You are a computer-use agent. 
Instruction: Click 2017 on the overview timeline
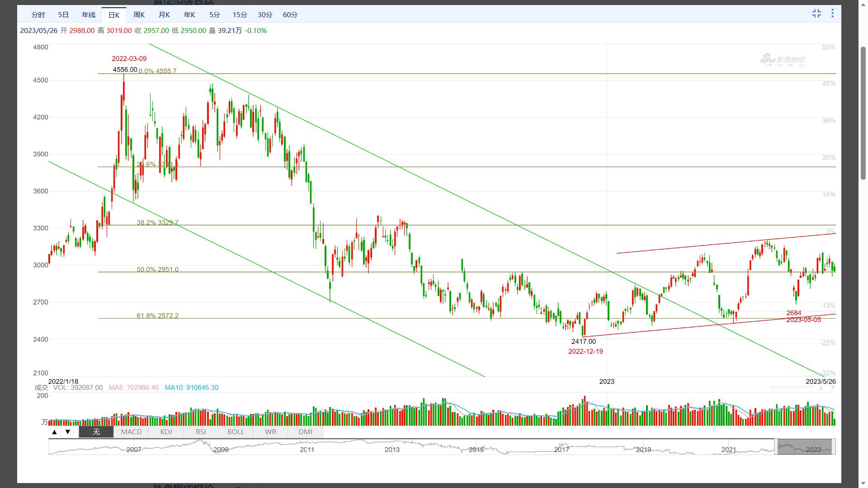point(561,450)
